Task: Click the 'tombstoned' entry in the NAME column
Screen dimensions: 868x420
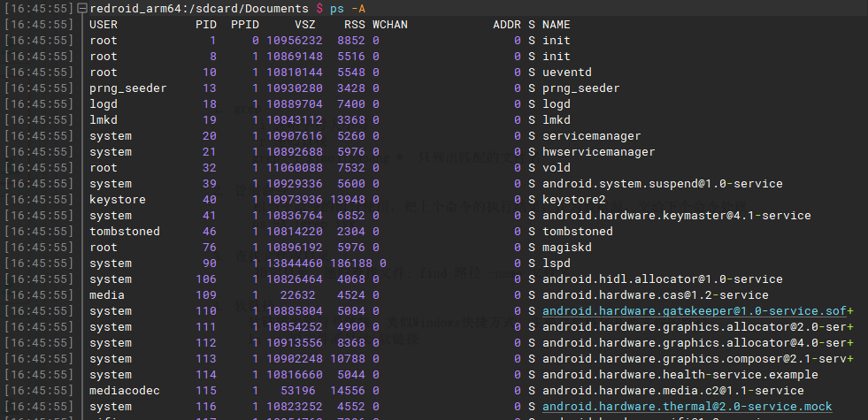Action: point(578,232)
